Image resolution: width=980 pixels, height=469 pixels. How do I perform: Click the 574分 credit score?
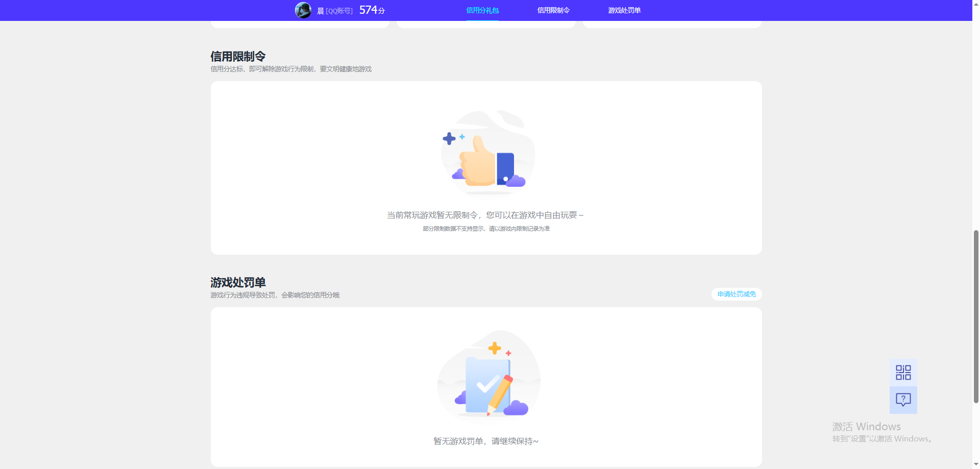coord(372,10)
